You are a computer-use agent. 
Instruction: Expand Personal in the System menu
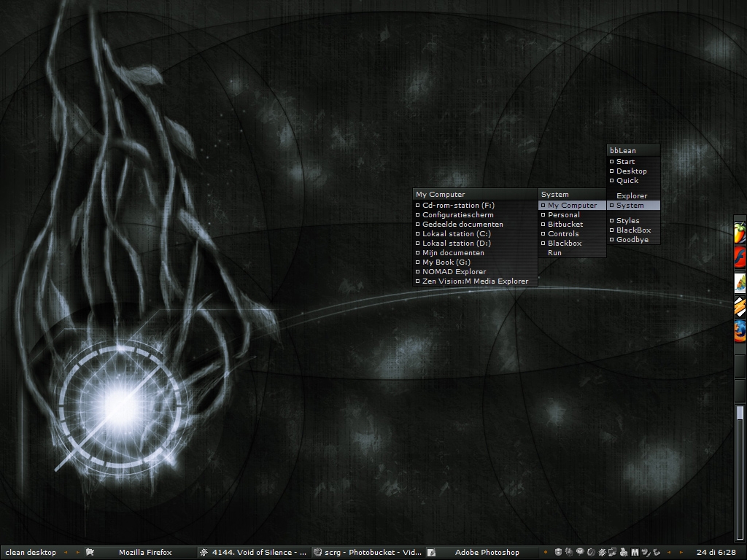click(572, 215)
